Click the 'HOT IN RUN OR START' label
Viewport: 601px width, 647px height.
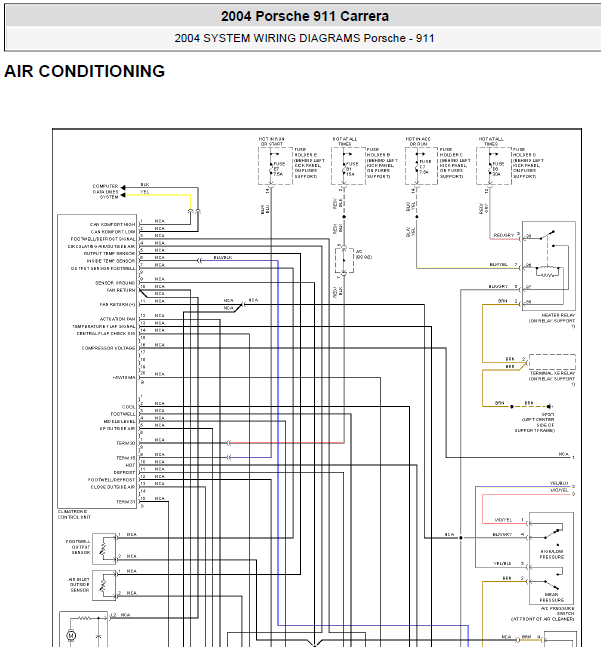click(271, 142)
